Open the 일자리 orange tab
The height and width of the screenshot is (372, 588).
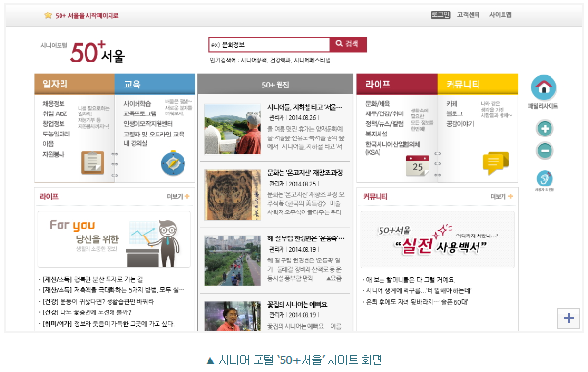coord(74,84)
